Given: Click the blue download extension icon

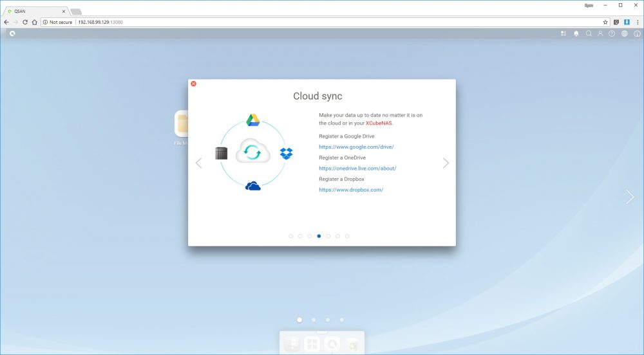Looking at the screenshot, I should (x=627, y=22).
